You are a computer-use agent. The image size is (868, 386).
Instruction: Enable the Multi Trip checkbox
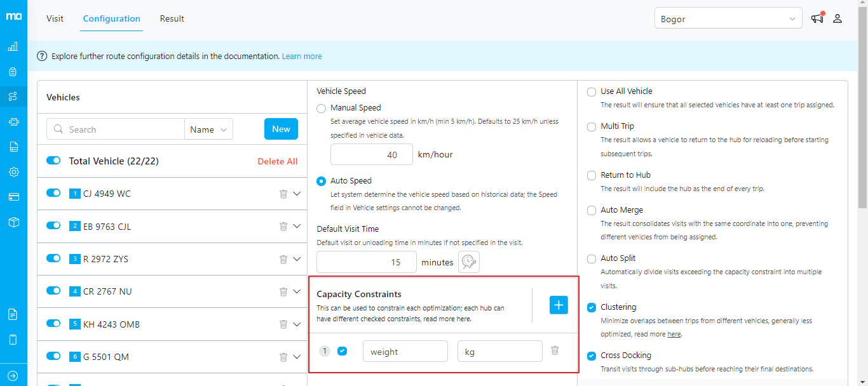point(592,126)
